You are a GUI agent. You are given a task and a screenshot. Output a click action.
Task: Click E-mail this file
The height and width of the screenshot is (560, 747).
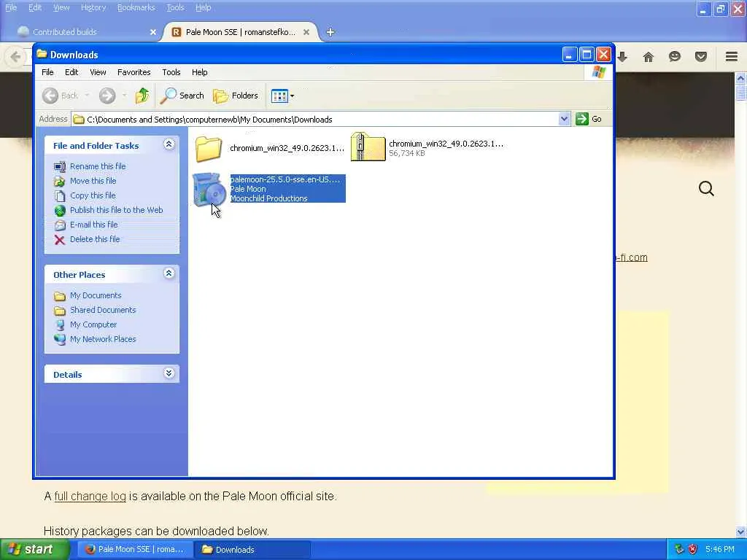click(94, 225)
